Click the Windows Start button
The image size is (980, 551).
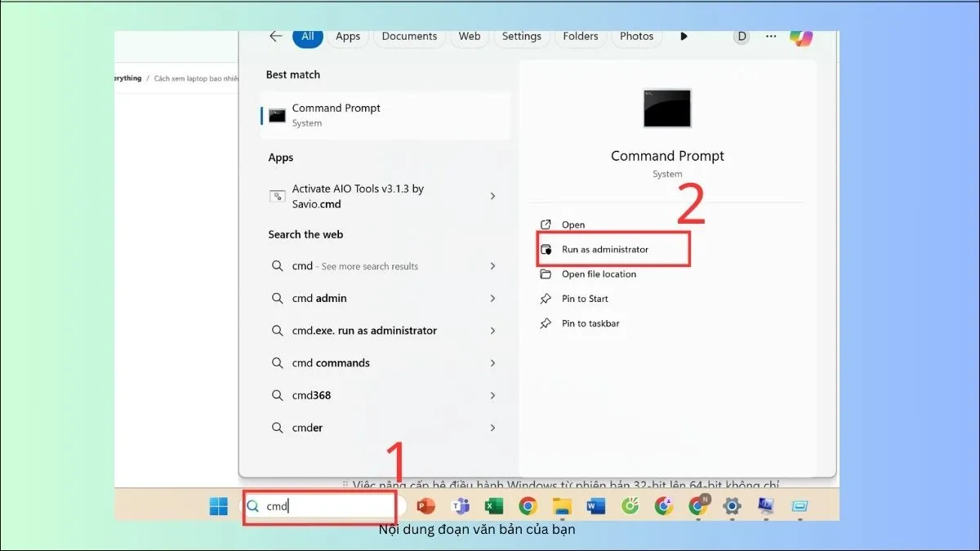point(219,506)
